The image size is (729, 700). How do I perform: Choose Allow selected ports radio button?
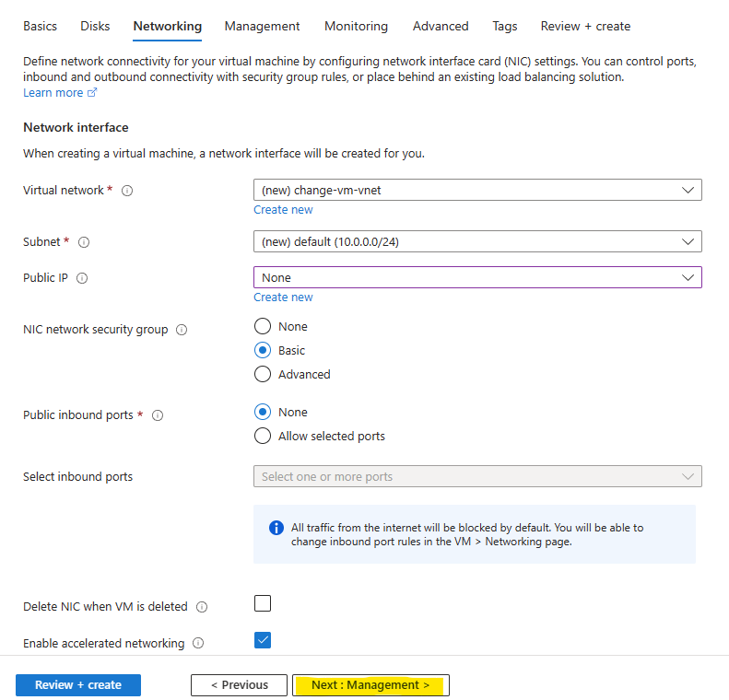(x=263, y=436)
